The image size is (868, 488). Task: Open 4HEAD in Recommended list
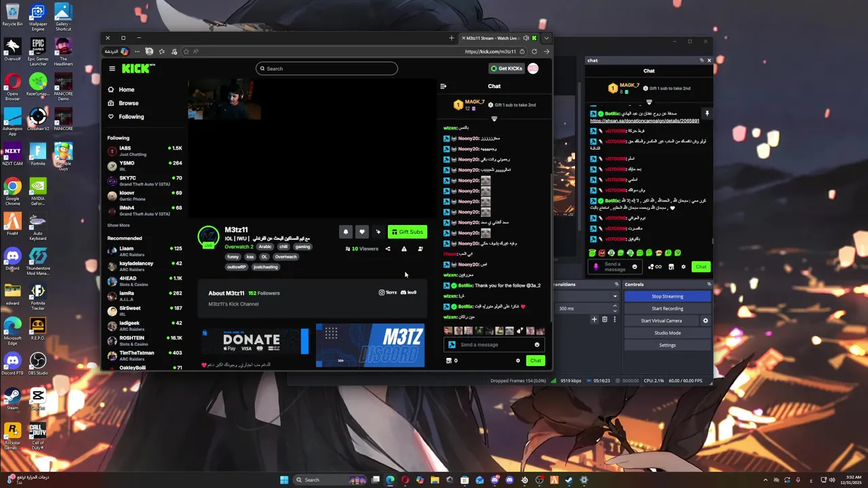145,281
